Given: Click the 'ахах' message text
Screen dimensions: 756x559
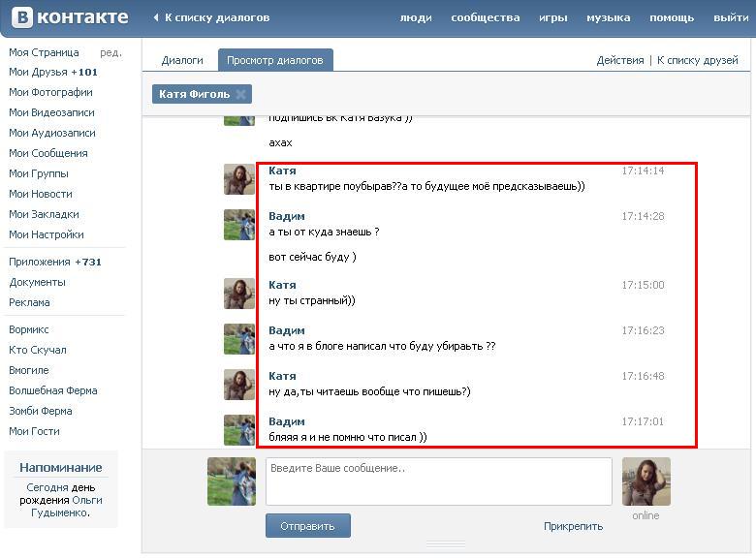Looking at the screenshot, I should [281, 142].
